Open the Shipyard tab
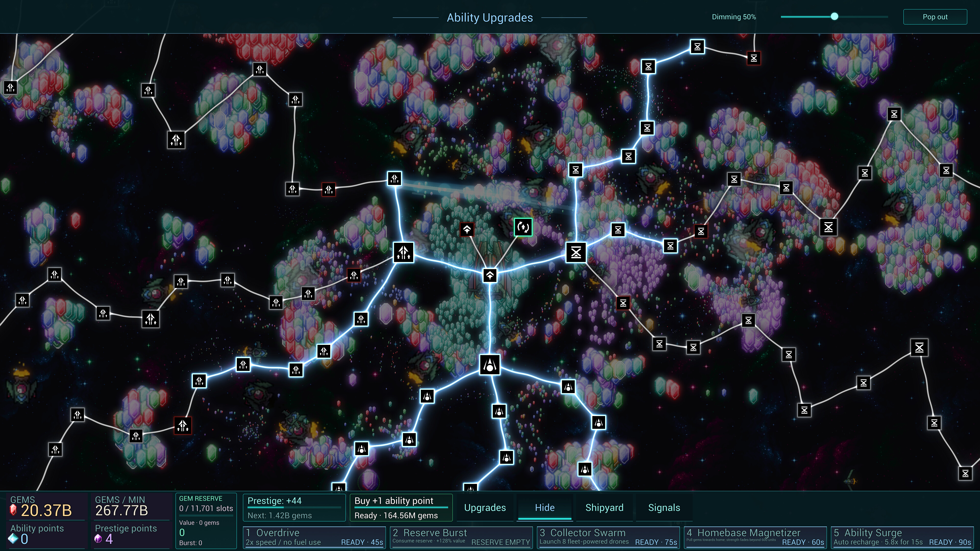 click(x=604, y=508)
